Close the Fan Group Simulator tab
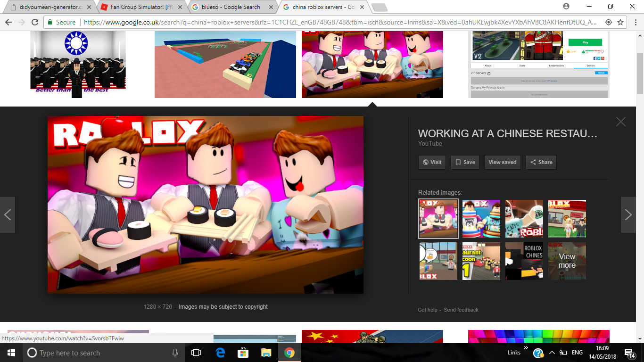 point(180,7)
